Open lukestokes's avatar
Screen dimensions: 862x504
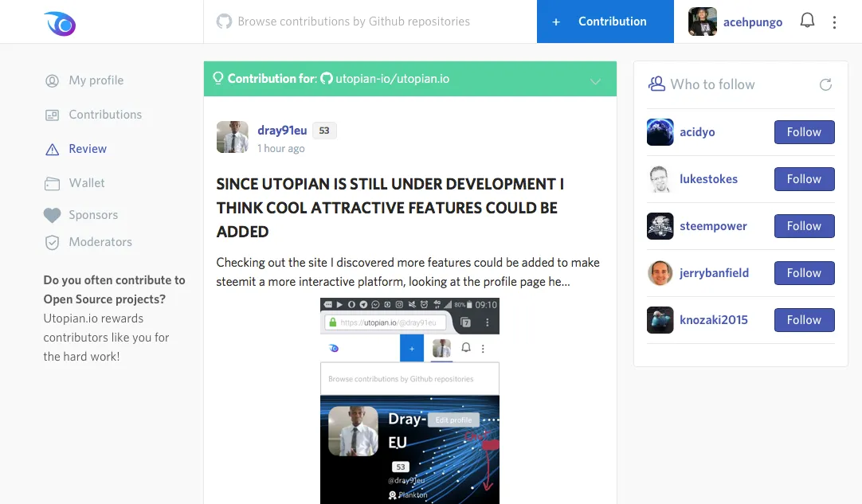click(660, 179)
